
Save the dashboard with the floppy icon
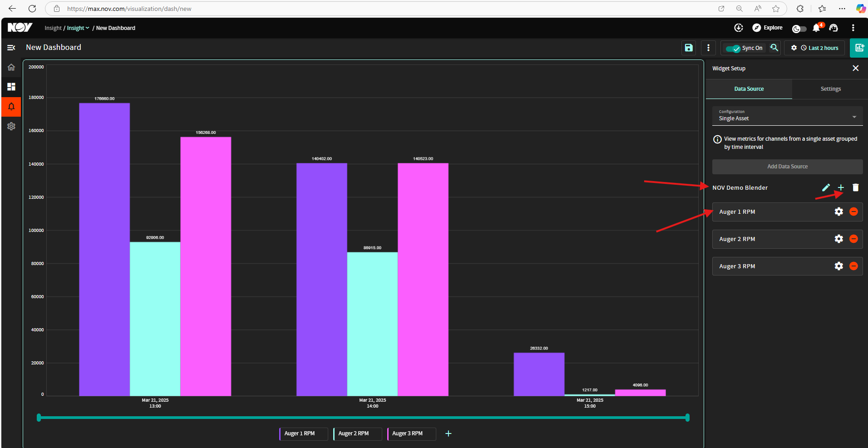click(689, 48)
